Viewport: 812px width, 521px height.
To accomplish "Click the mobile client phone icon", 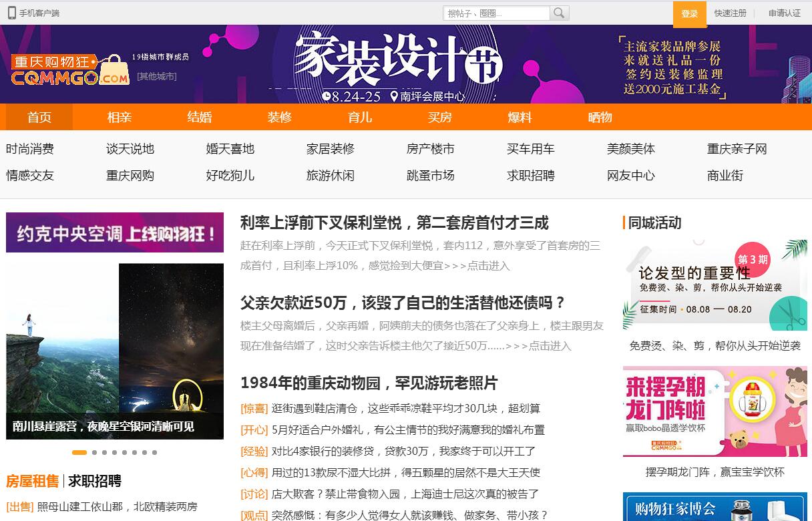I will 11,13.
